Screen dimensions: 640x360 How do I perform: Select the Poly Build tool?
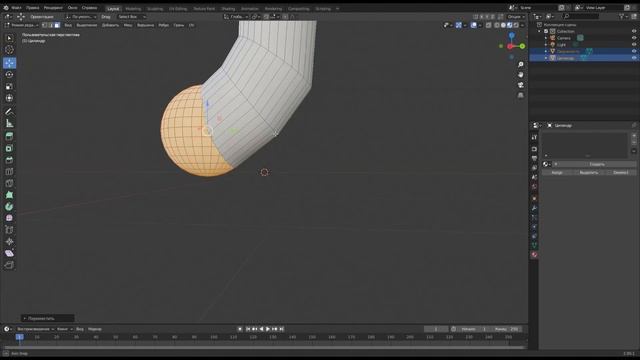coord(9,195)
